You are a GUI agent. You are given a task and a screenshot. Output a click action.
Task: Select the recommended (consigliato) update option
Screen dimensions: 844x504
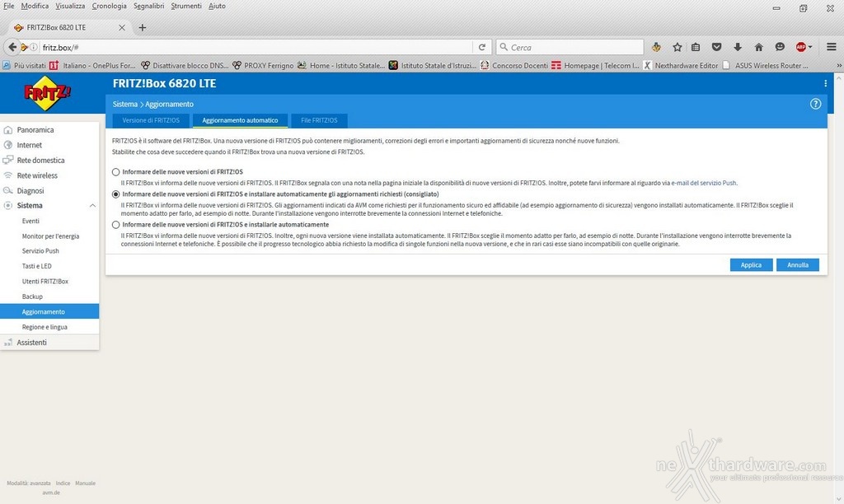(x=115, y=194)
